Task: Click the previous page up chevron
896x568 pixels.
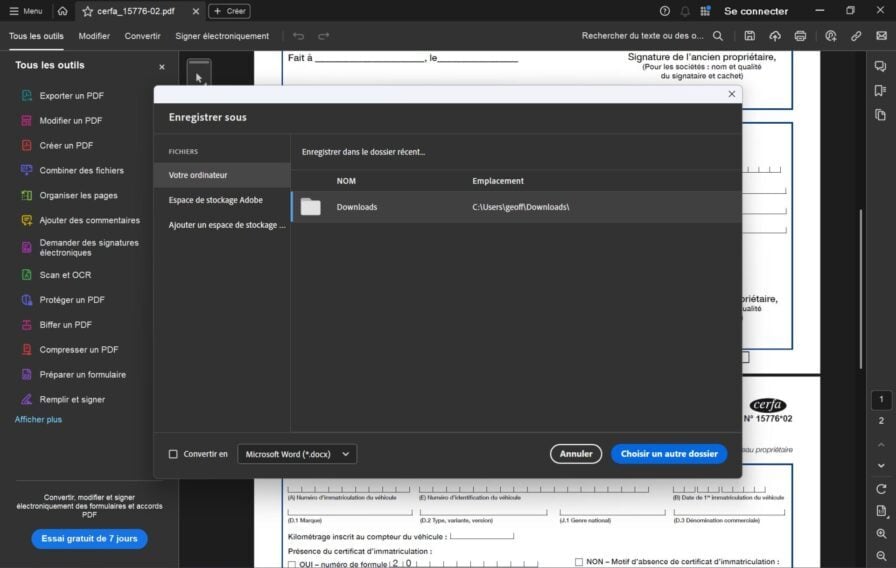Action: (881, 445)
